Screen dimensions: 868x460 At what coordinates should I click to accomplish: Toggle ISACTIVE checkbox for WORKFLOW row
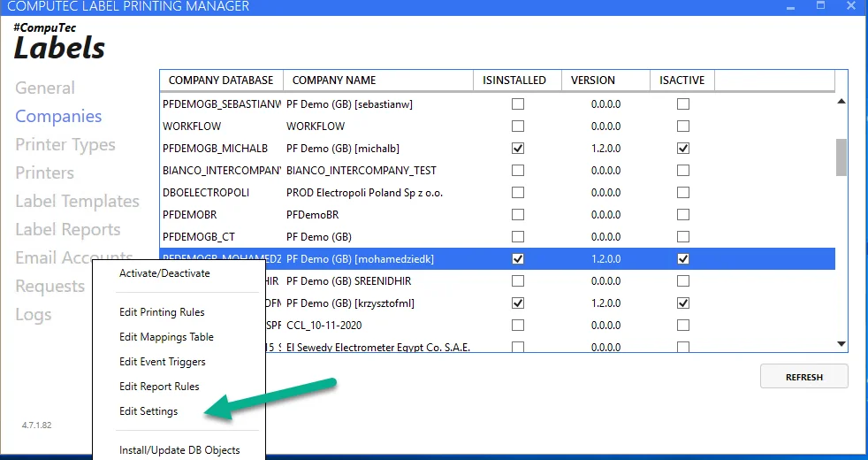682,126
